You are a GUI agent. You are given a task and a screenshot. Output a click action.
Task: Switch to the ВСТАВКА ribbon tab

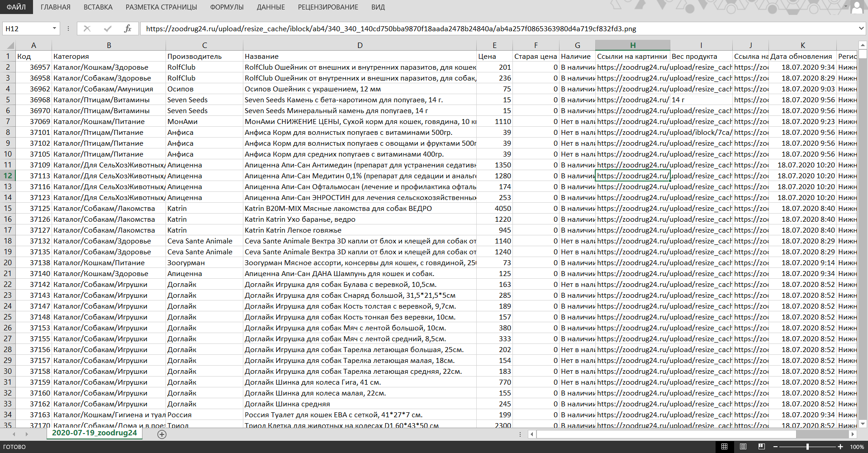(98, 7)
